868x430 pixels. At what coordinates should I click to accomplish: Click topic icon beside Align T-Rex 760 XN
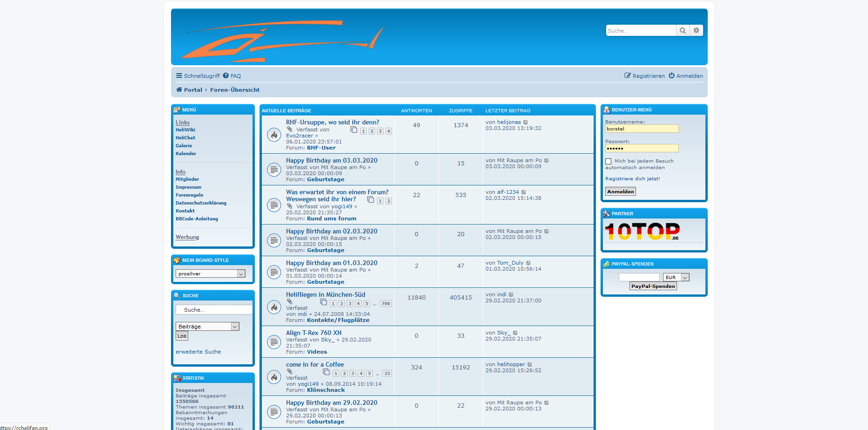click(x=274, y=342)
